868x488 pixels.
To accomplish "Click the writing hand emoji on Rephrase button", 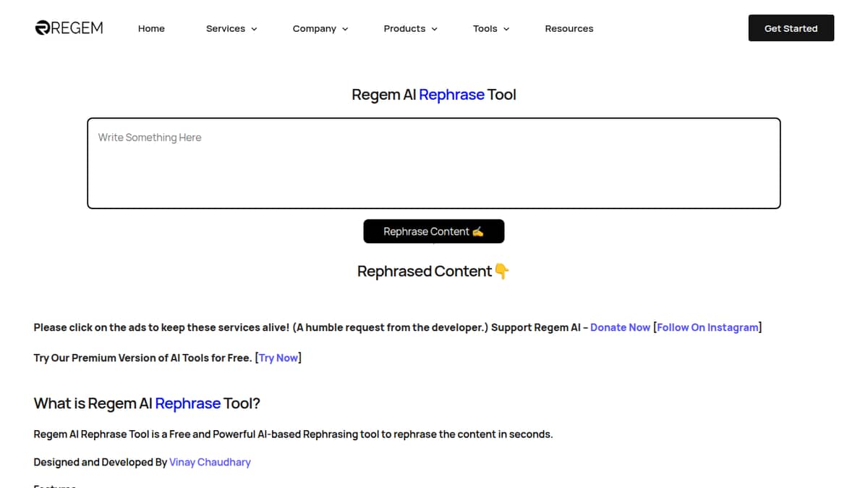I will pos(477,232).
